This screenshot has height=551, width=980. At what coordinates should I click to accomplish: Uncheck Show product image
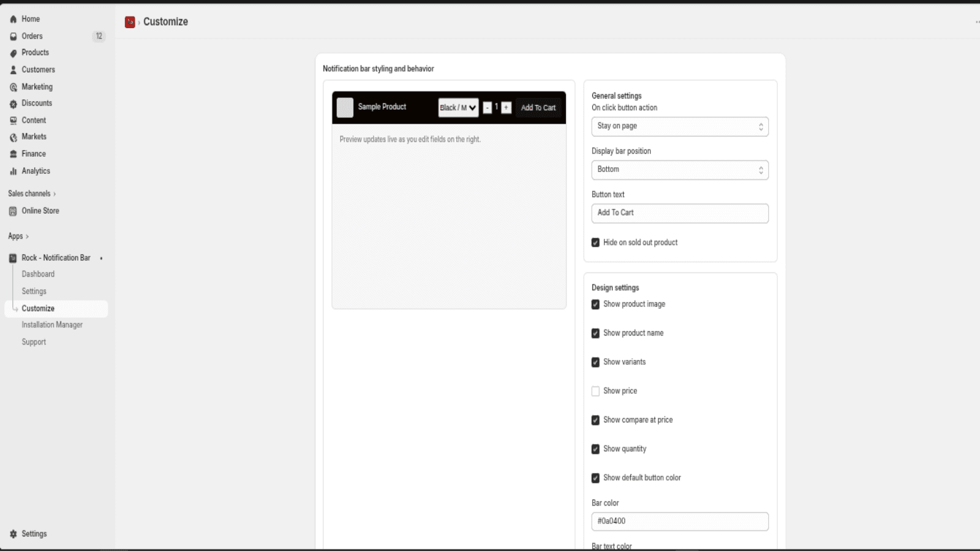point(595,304)
